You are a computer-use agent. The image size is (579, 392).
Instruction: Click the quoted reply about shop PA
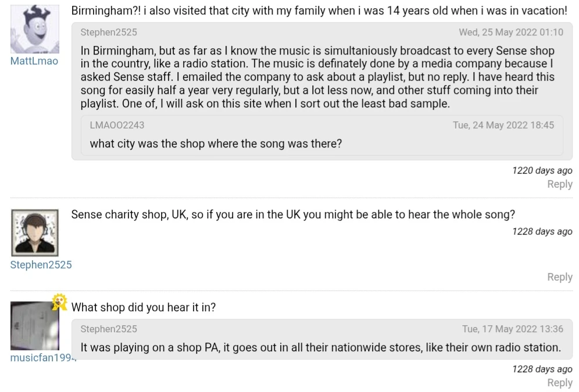click(320, 348)
